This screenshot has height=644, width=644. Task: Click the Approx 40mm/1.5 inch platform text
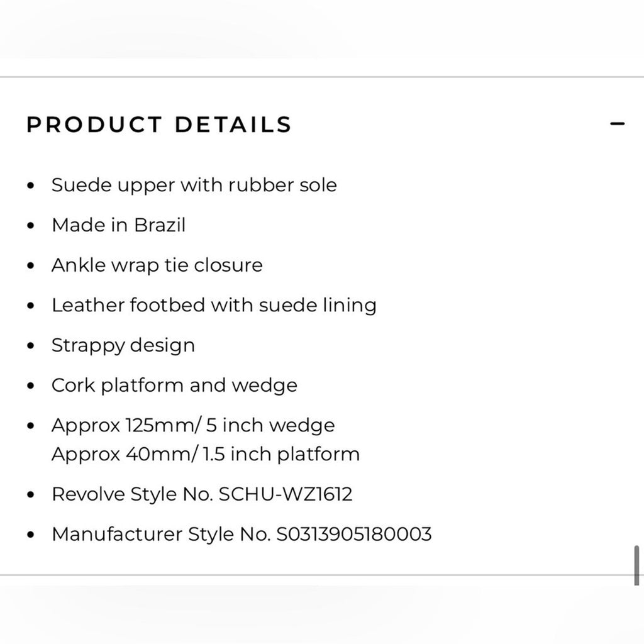click(206, 453)
